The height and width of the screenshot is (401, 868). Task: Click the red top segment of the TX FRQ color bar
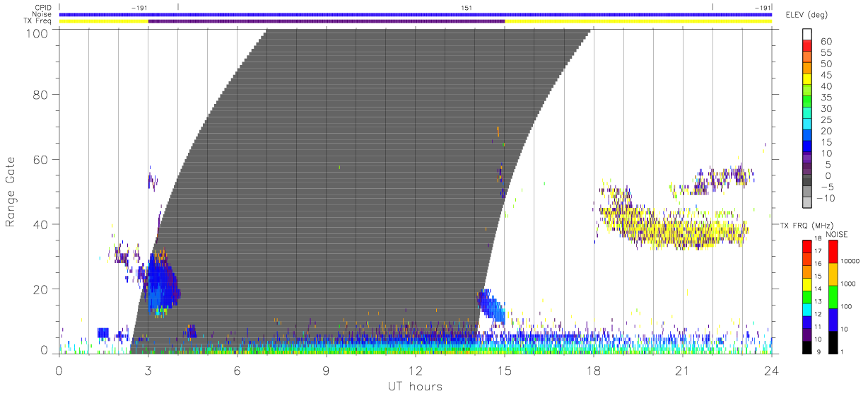tap(807, 247)
